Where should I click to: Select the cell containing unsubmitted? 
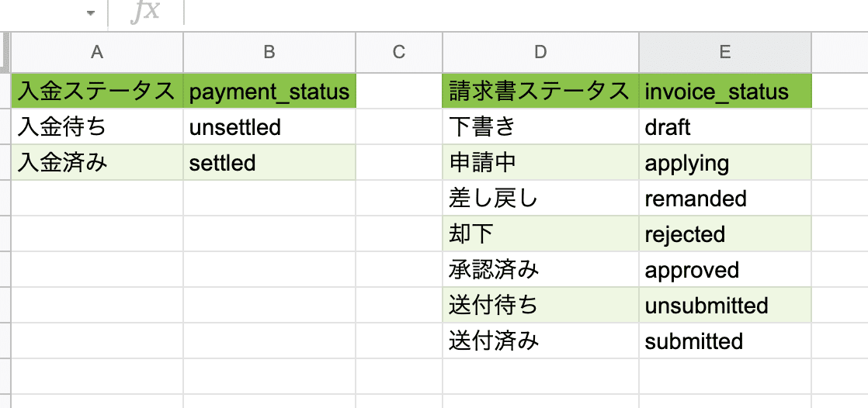click(x=725, y=305)
